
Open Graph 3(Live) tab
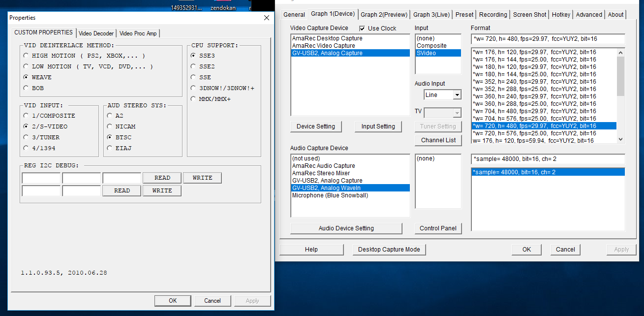tap(431, 15)
